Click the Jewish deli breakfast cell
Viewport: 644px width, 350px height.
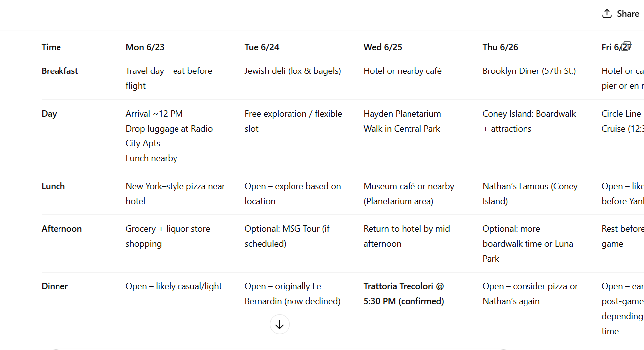[293, 71]
